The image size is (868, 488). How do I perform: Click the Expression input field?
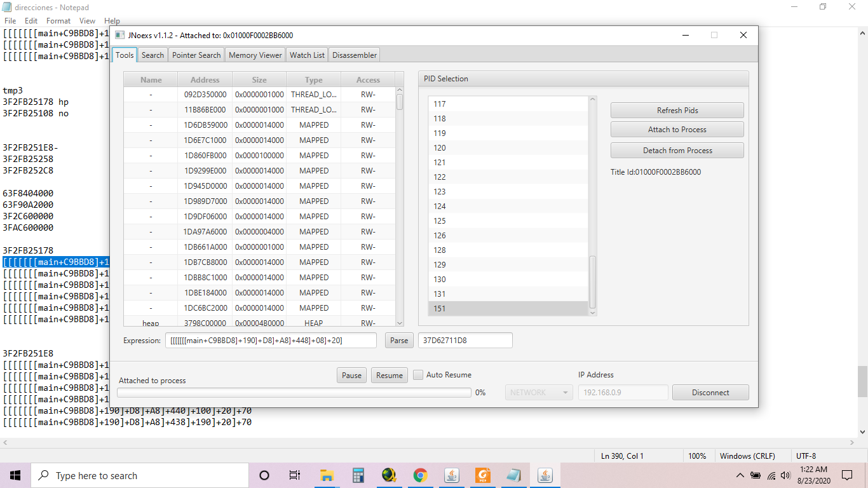coord(271,341)
